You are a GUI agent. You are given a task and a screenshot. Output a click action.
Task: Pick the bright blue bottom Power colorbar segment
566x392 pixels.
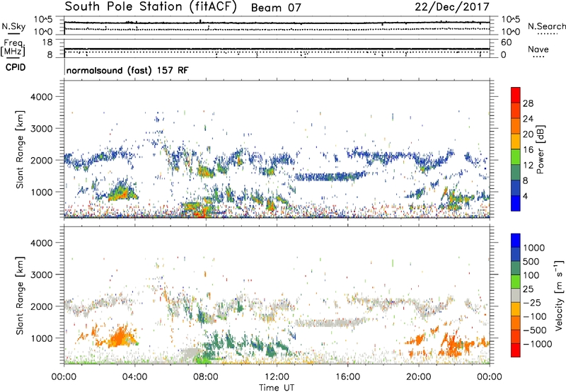[x=516, y=203]
